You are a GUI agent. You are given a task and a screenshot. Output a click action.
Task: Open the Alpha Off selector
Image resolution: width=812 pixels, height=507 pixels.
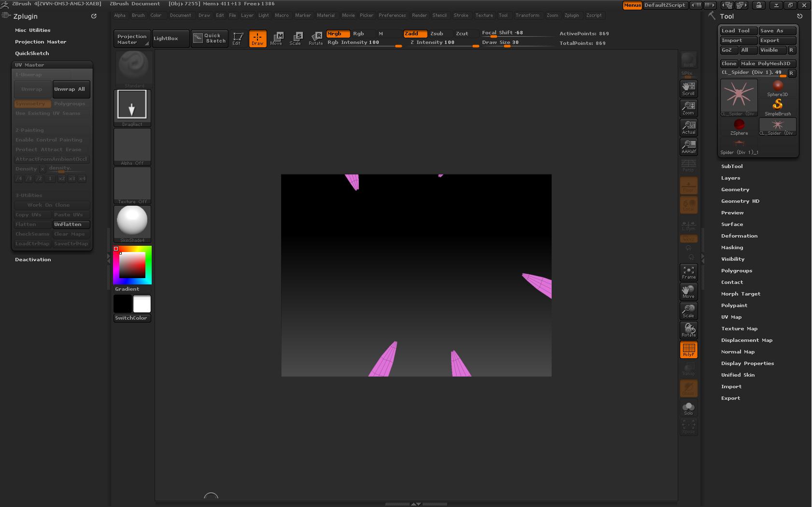tap(132, 147)
